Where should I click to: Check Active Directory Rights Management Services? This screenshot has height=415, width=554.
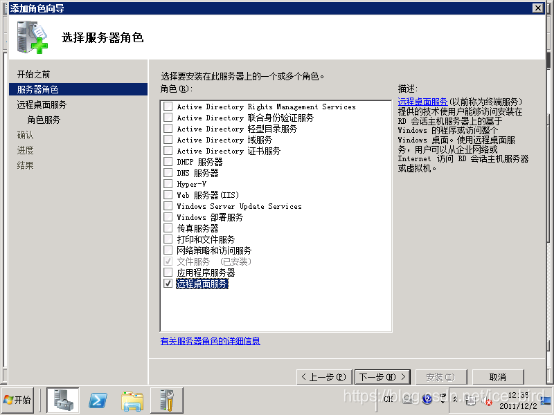pos(168,106)
